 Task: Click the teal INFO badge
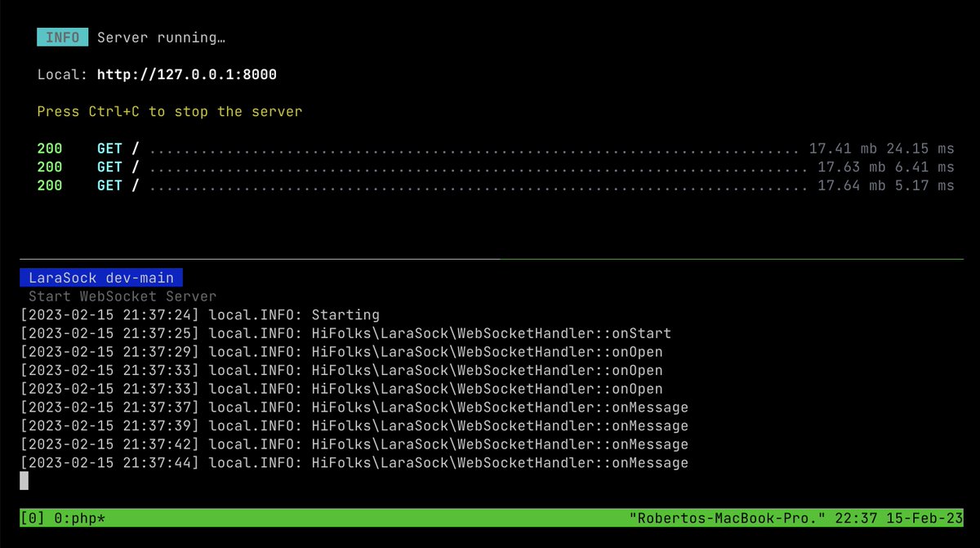coord(61,37)
